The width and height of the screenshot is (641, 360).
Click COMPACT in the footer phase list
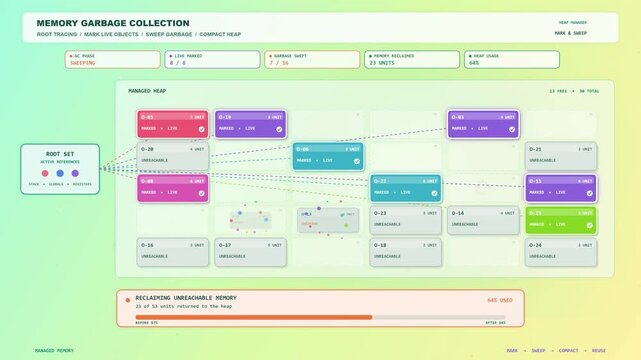coord(568,351)
